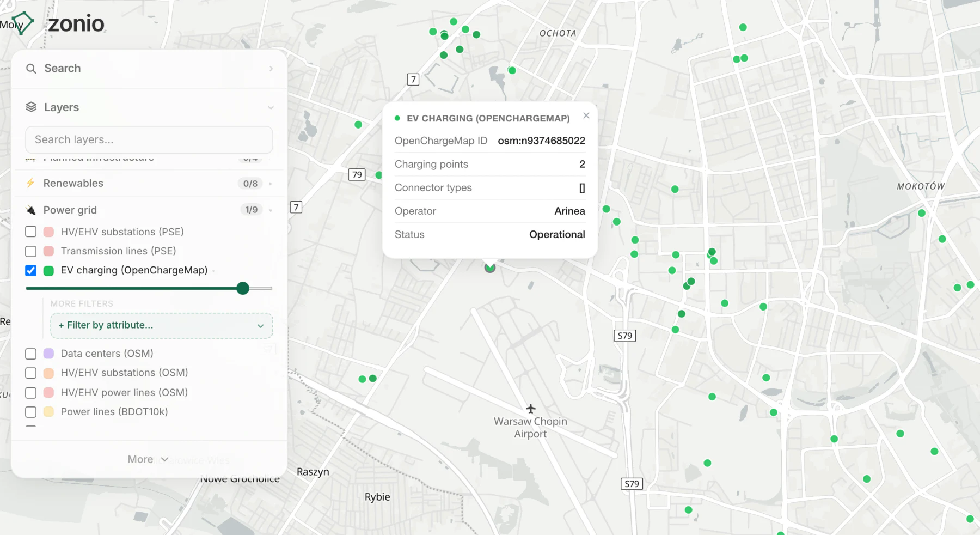Viewport: 980px width, 535px height.
Task: Enable Data centers (OSM) checkbox
Action: [x=31, y=354]
